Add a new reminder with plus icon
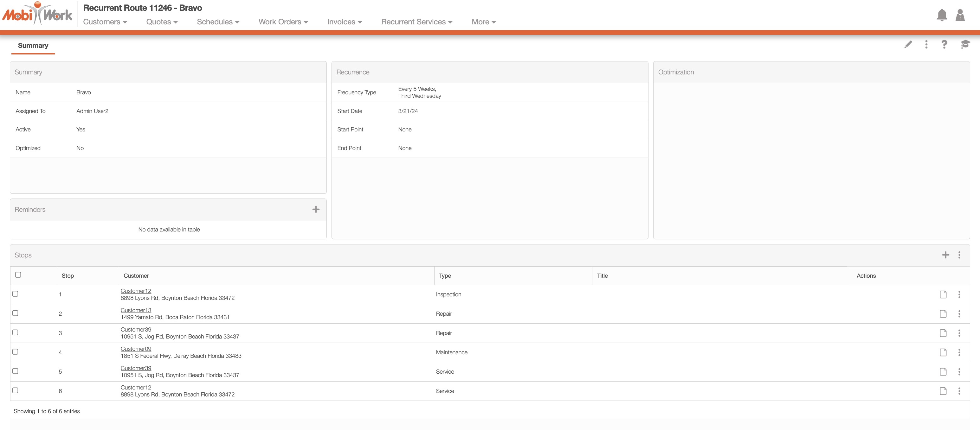The image size is (980, 430). coord(316,210)
